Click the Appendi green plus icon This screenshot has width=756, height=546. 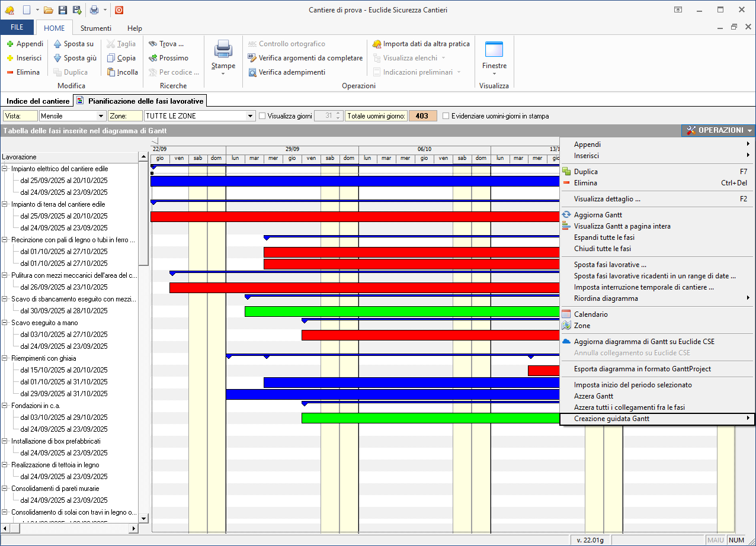pyautogui.click(x=10, y=44)
